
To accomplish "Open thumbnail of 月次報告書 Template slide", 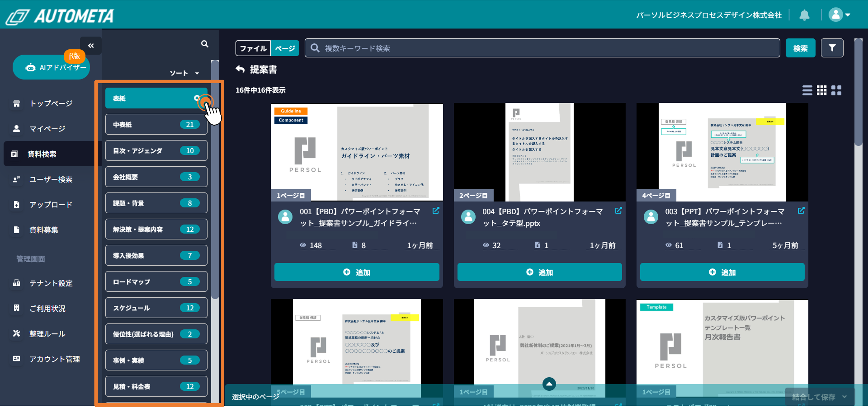I will [x=722, y=348].
